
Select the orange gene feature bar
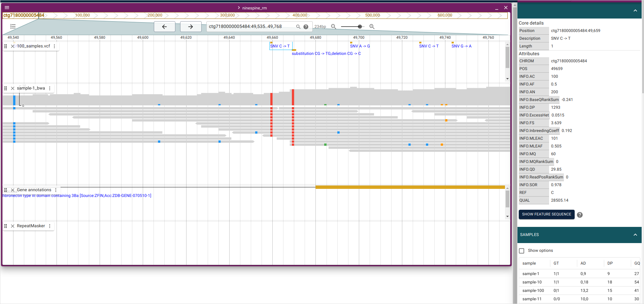[x=410, y=187]
